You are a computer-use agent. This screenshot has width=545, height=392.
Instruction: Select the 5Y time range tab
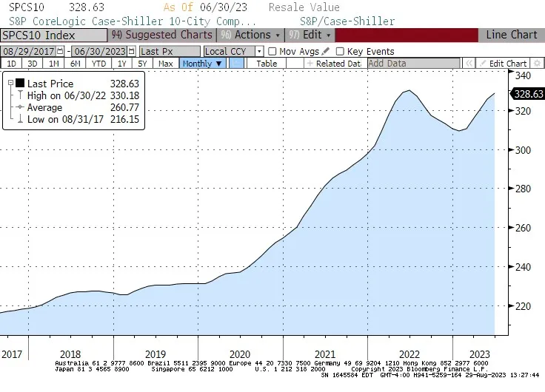[142, 63]
